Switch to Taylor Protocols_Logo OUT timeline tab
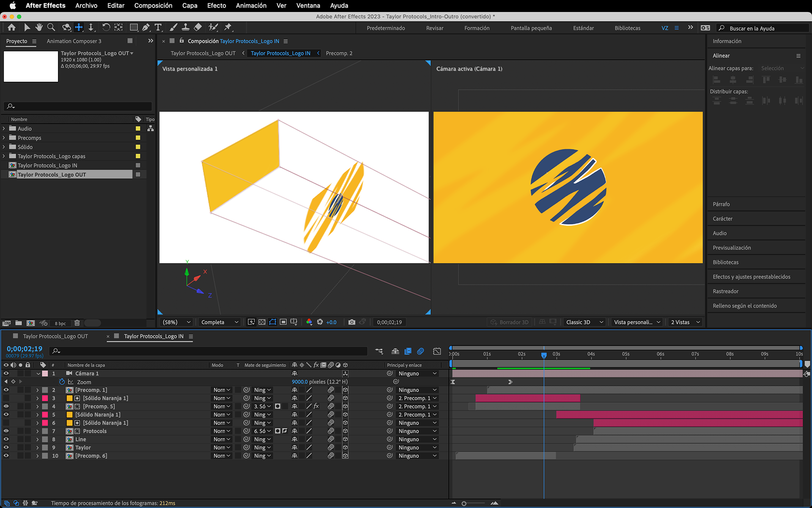 click(55, 336)
